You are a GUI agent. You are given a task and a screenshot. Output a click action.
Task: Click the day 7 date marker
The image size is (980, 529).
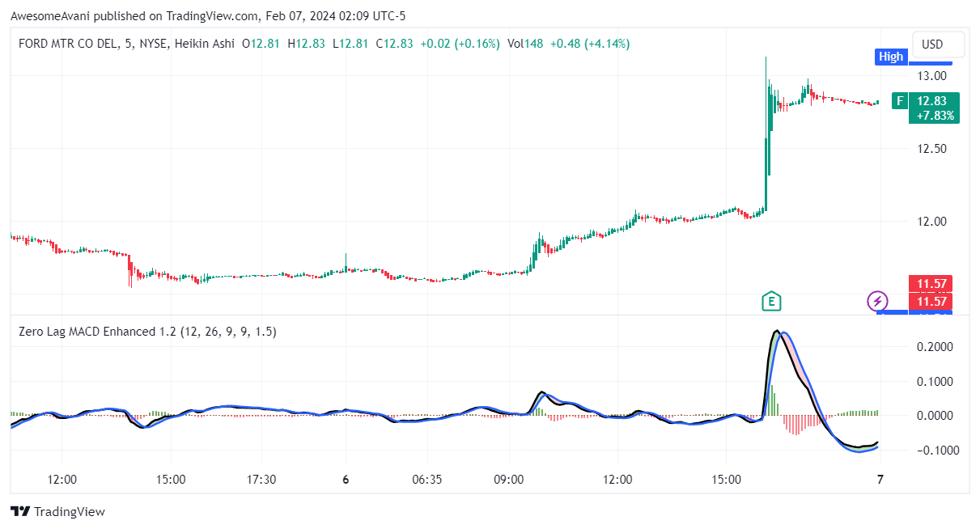880,480
